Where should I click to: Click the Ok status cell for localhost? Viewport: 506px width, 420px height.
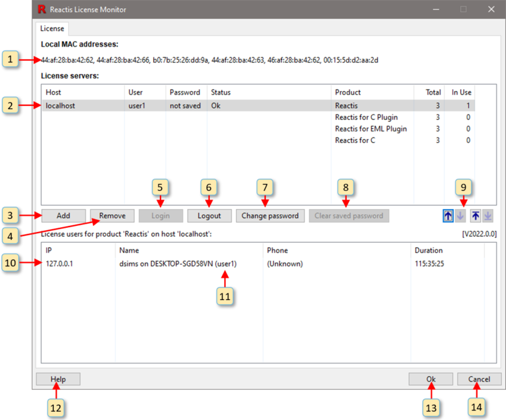pos(216,106)
